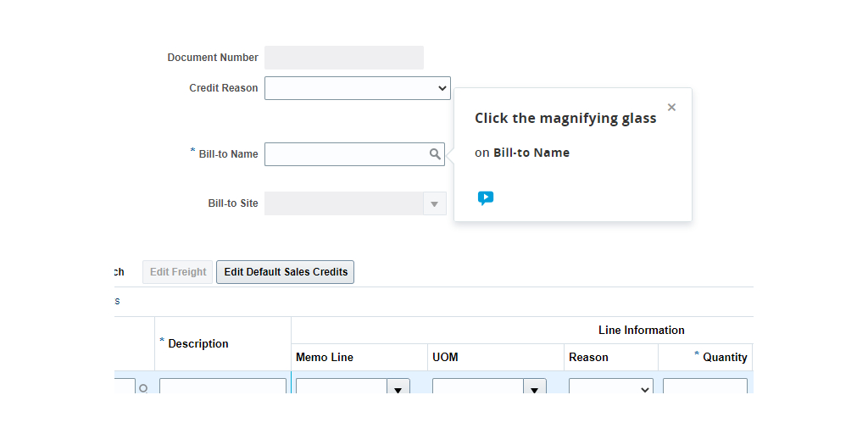Click the UOM column header
Viewport: 868px width, 434px height.
tap(445, 357)
